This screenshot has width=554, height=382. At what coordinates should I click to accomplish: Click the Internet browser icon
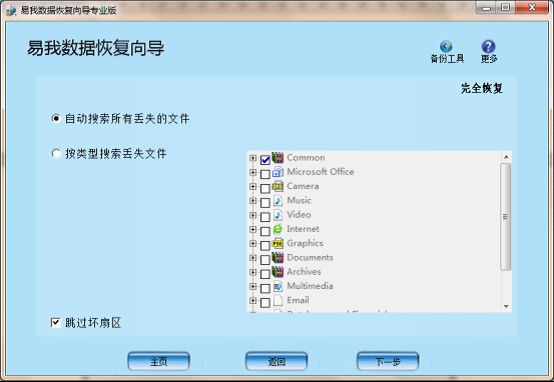[278, 229]
